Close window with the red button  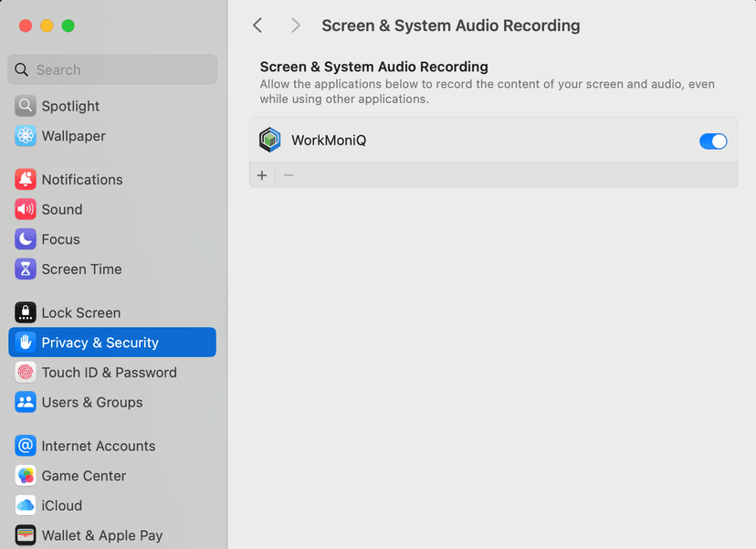(26, 26)
